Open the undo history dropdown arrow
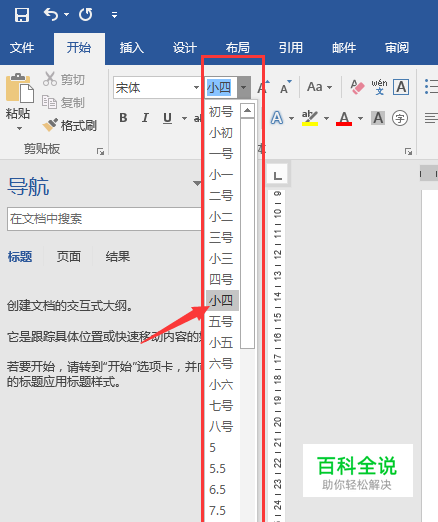The width and height of the screenshot is (438, 522). (66, 15)
